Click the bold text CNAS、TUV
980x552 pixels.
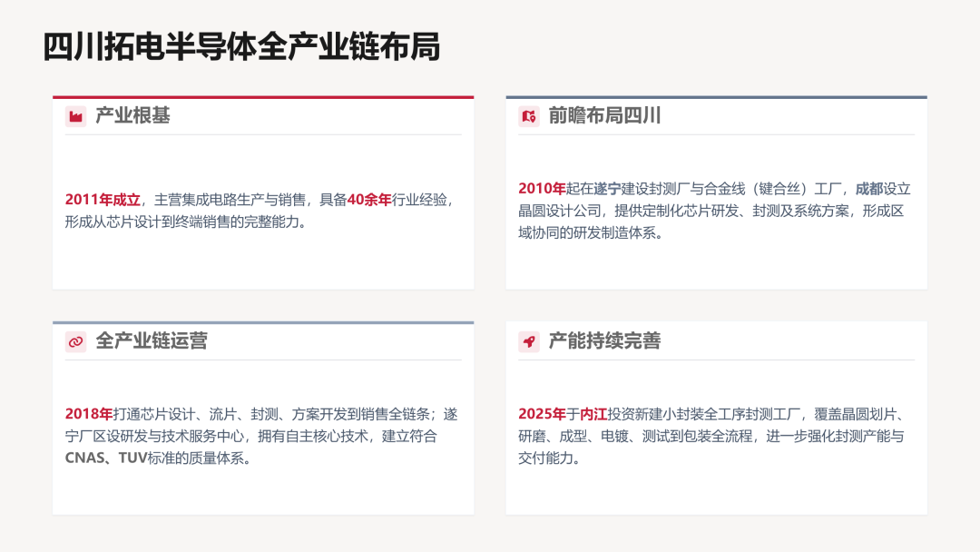[105, 458]
